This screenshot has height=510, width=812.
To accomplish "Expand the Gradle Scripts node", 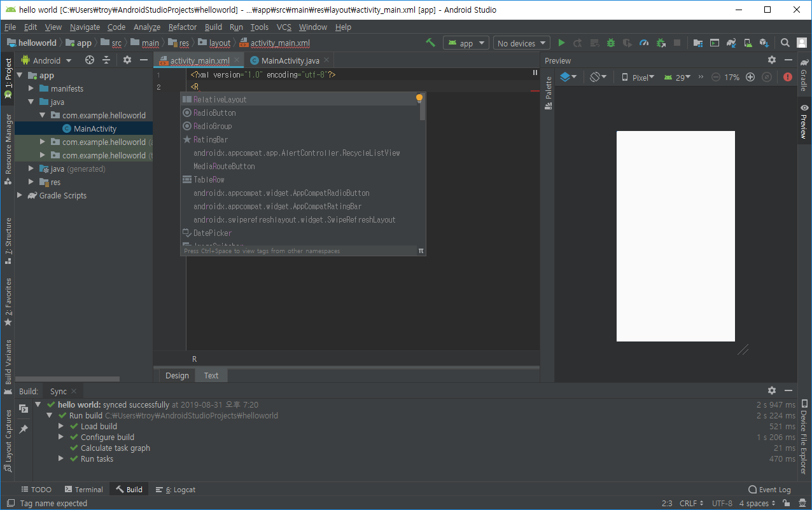I will pos(20,195).
